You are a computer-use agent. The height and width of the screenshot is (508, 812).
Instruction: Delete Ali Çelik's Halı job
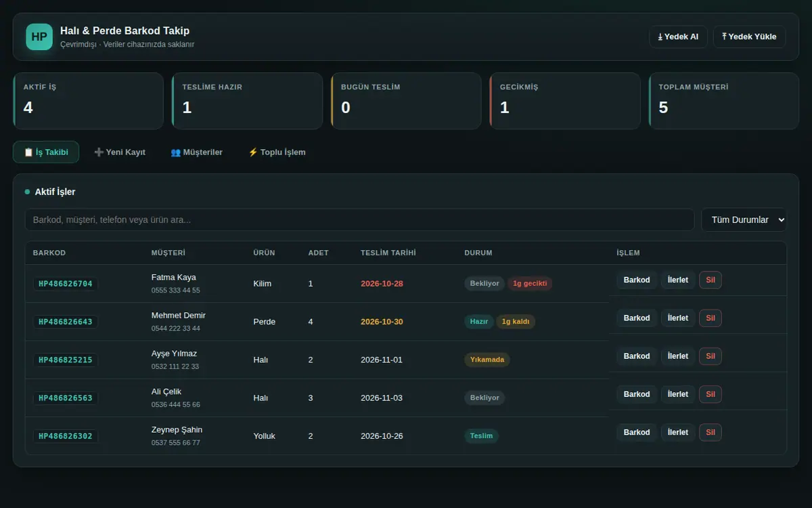pyautogui.click(x=710, y=394)
